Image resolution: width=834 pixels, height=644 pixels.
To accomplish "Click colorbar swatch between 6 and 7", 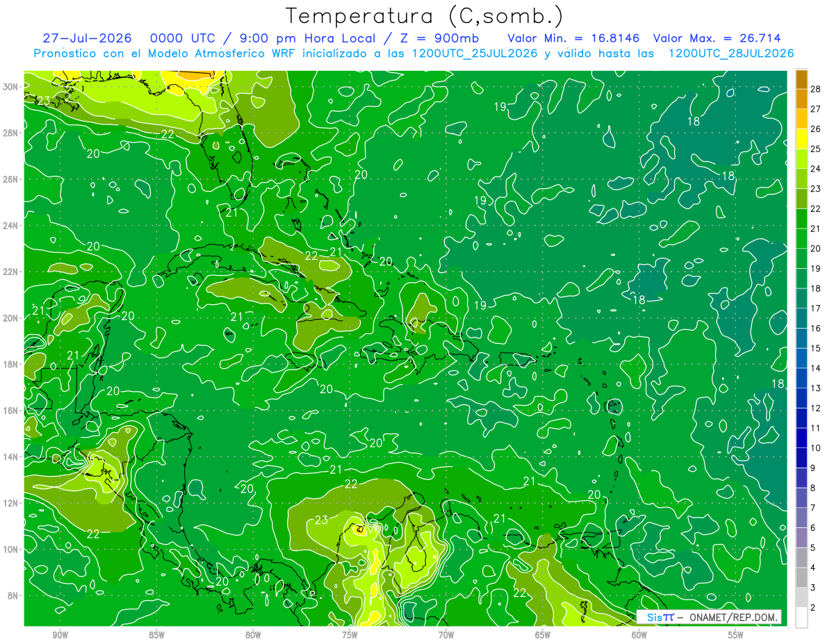I will [x=801, y=518].
